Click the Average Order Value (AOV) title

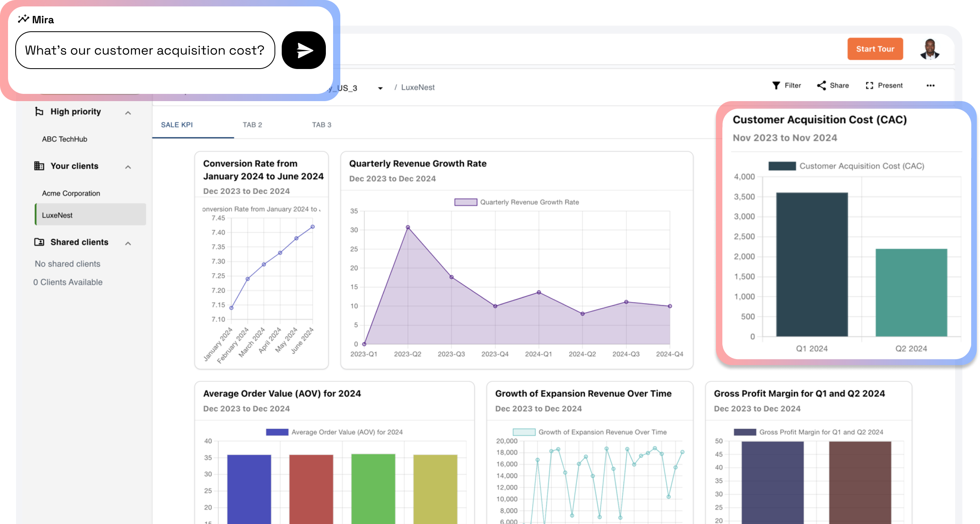coord(282,393)
